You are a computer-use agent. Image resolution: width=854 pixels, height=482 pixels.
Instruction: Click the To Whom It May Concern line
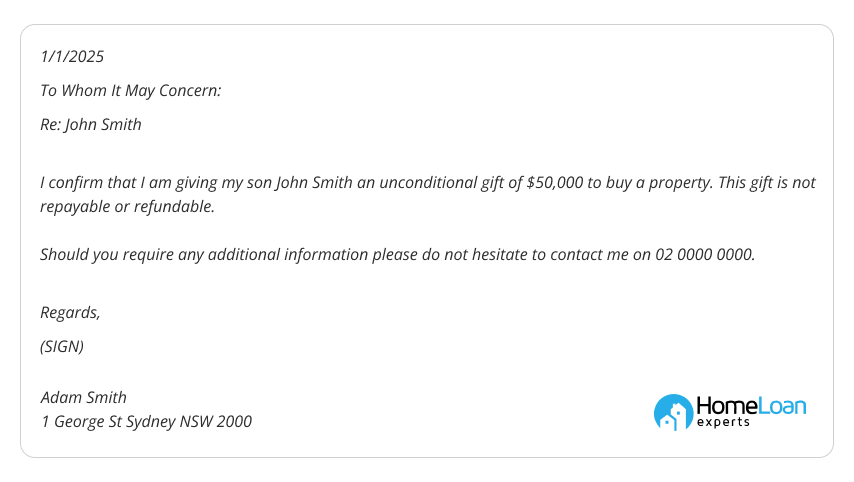(x=131, y=90)
